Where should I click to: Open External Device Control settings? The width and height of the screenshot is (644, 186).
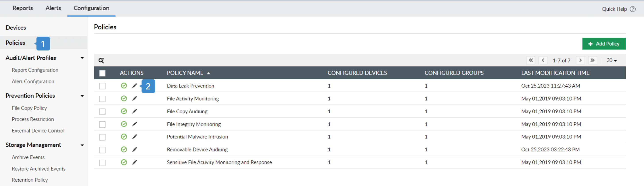[x=38, y=131]
